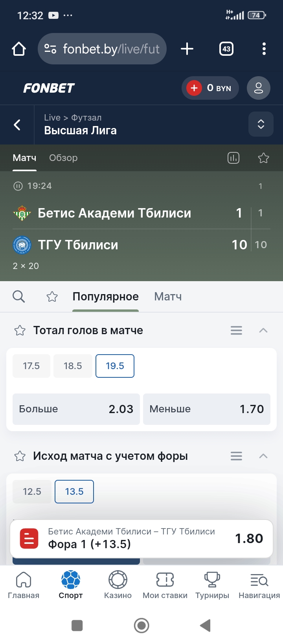Open user profile account icon
This screenshot has width=283, height=644.
pyautogui.click(x=258, y=88)
